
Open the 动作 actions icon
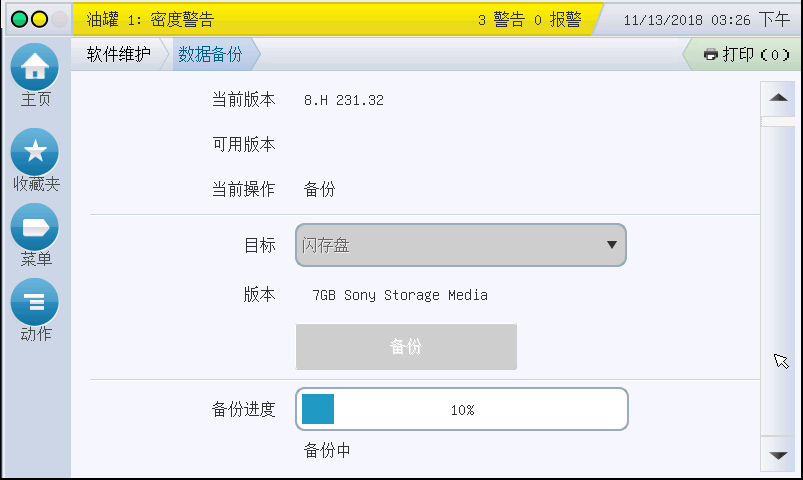pos(35,301)
